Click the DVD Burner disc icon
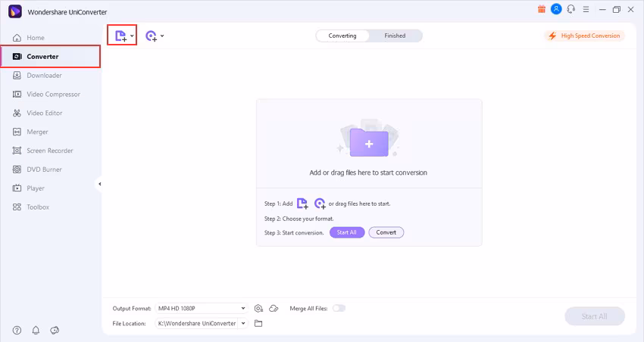 point(17,169)
